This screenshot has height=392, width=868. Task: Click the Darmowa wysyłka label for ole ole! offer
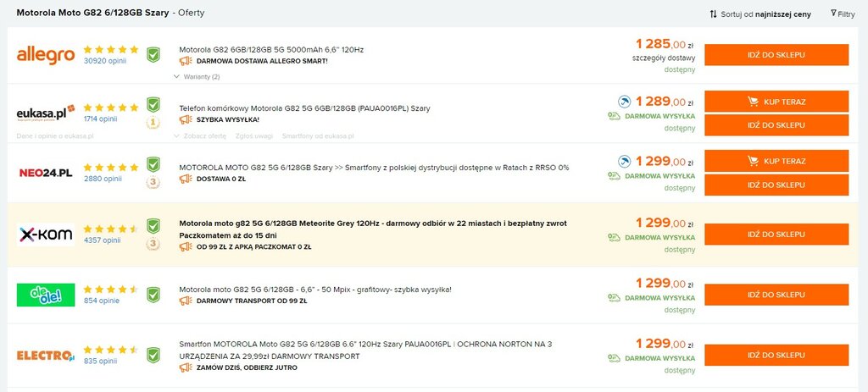pyautogui.click(x=659, y=297)
